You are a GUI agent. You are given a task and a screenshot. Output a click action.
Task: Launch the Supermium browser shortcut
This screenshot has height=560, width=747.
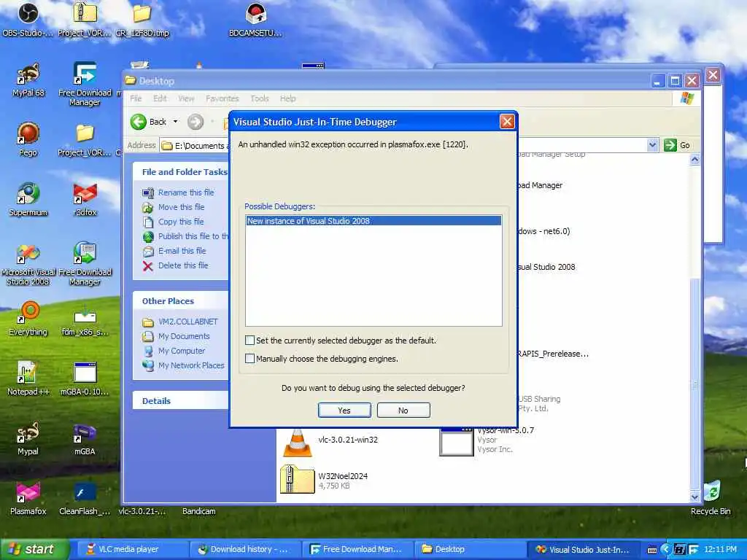[28, 200]
